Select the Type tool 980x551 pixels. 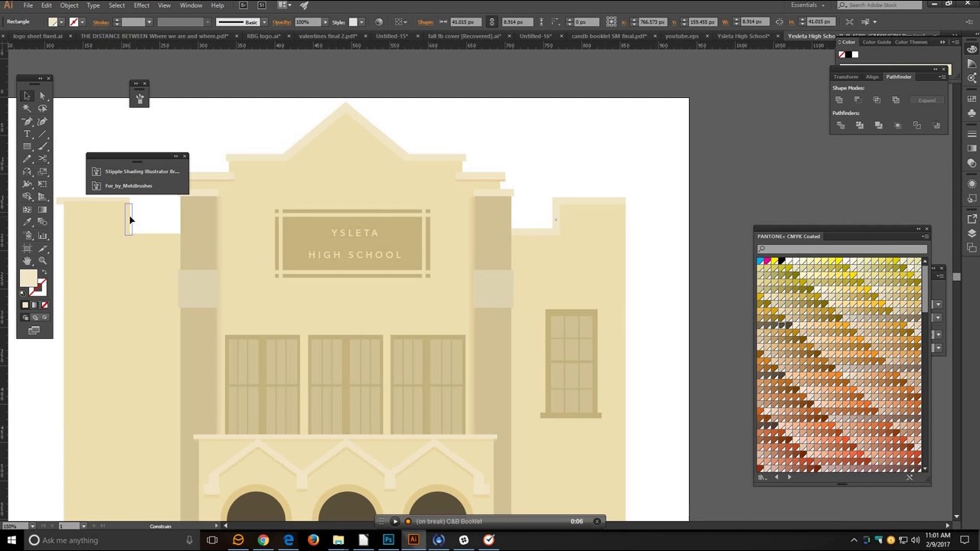[x=27, y=133]
